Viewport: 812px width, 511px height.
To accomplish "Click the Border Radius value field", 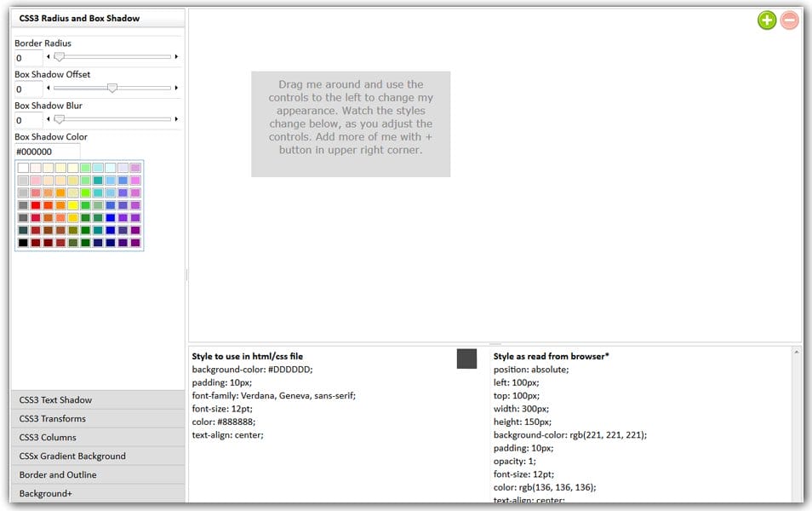I will (x=28, y=58).
